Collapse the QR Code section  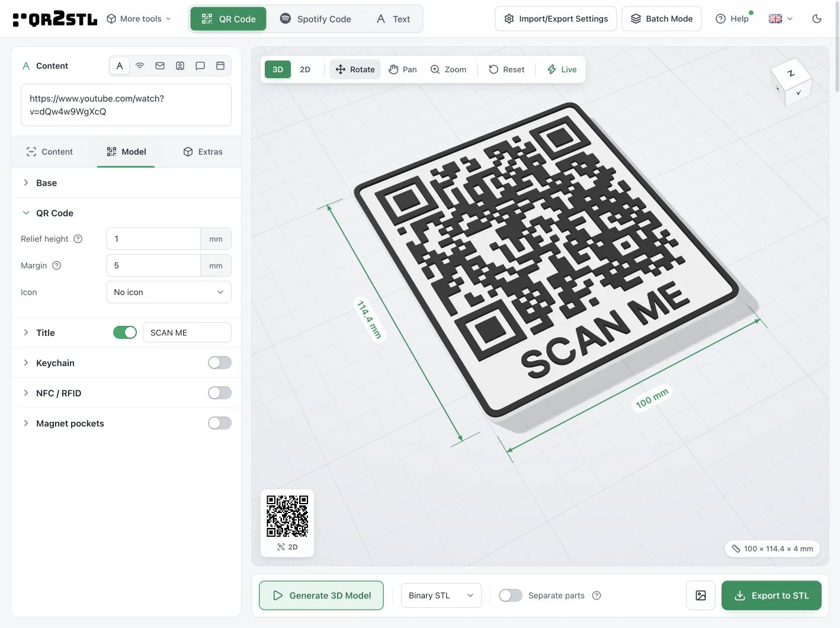pyautogui.click(x=126, y=213)
